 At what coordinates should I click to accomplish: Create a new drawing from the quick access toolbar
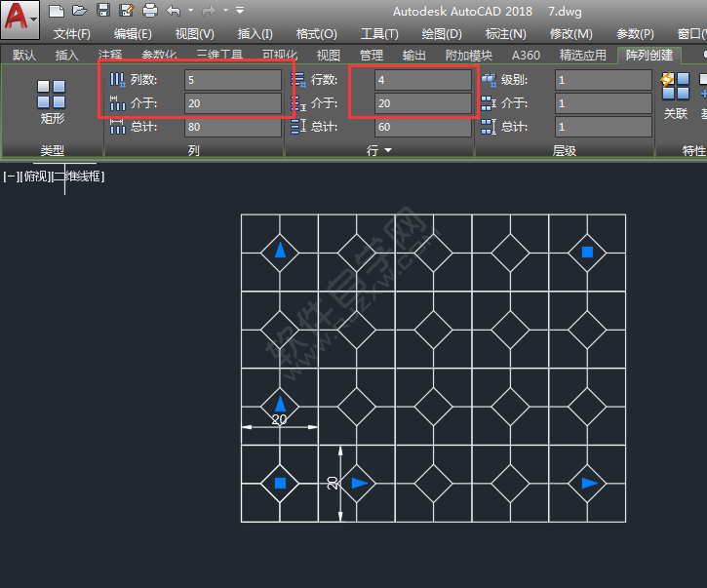coord(57,11)
